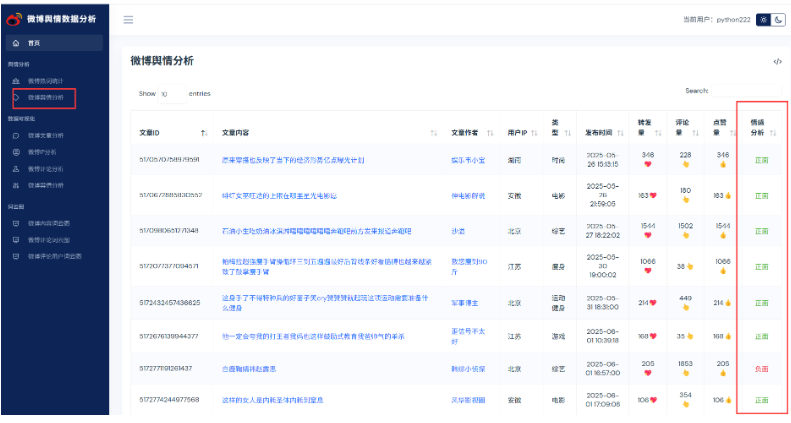The width and height of the screenshot is (791, 423).
Task: Open article from Anhui dated 2025-05-26
Action: point(279,196)
